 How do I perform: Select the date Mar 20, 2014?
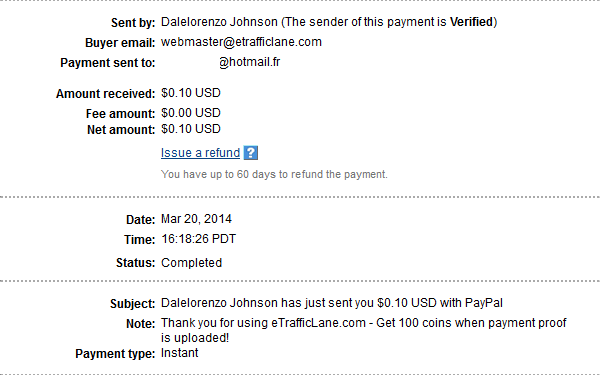[196, 219]
